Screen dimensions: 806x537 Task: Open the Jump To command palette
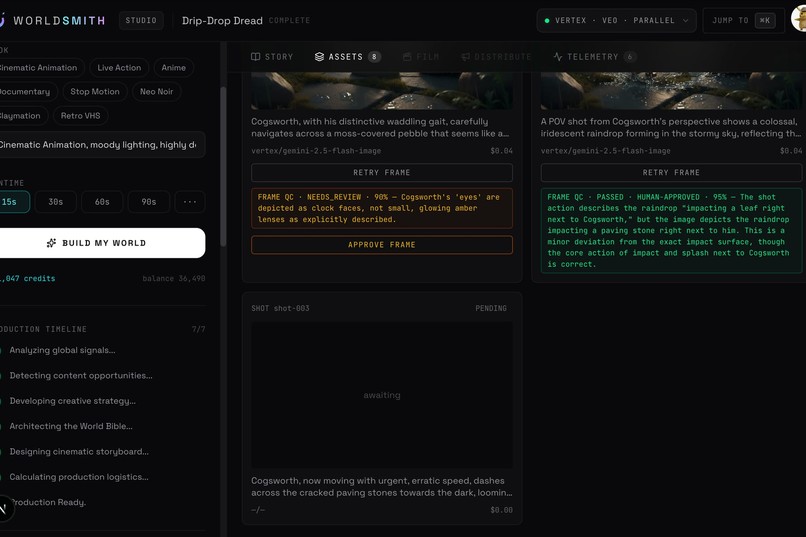[743, 21]
